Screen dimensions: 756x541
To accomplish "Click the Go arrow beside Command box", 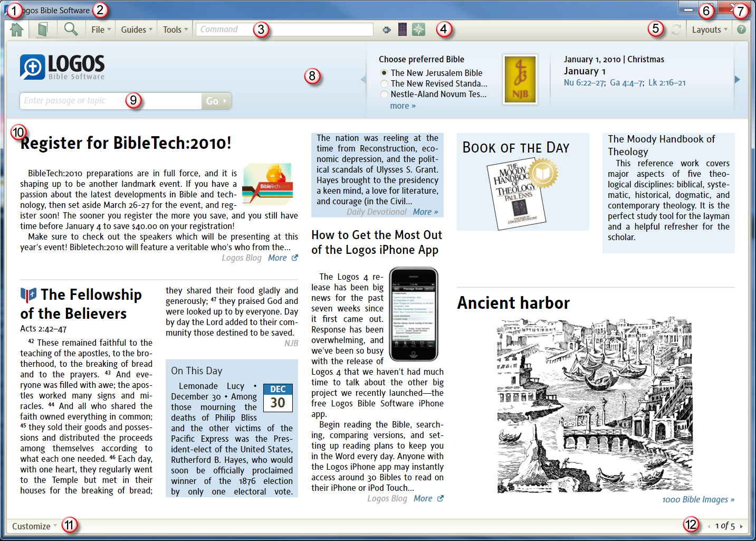I will pos(387,30).
